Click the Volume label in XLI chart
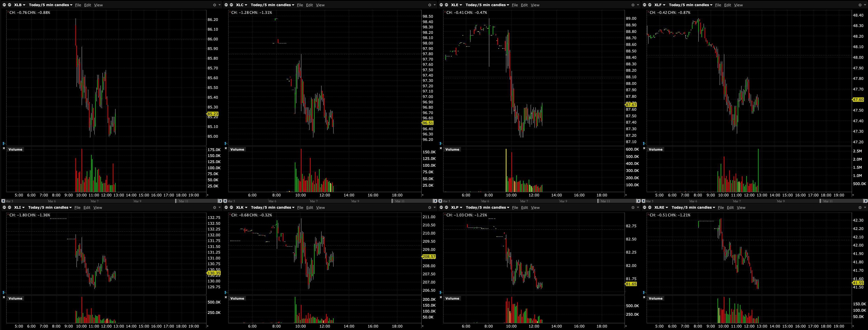Screen dimensions: 868x330 tap(15, 298)
